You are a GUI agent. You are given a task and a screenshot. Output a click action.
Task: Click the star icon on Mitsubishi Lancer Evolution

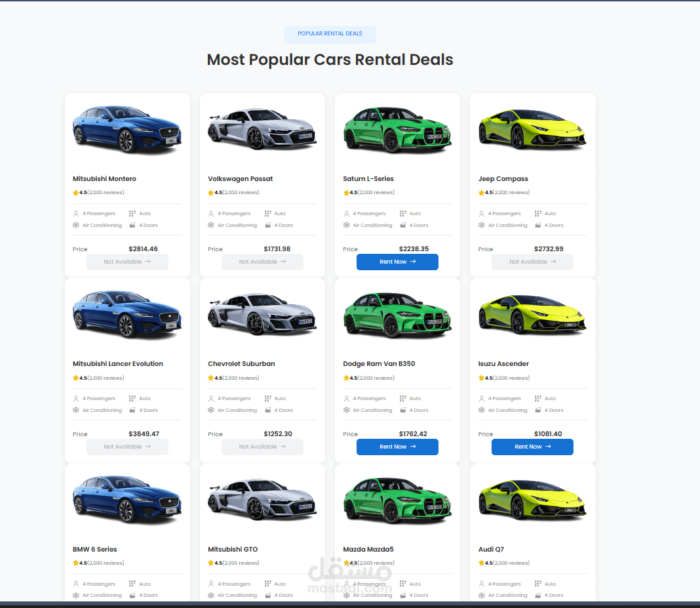(75, 378)
